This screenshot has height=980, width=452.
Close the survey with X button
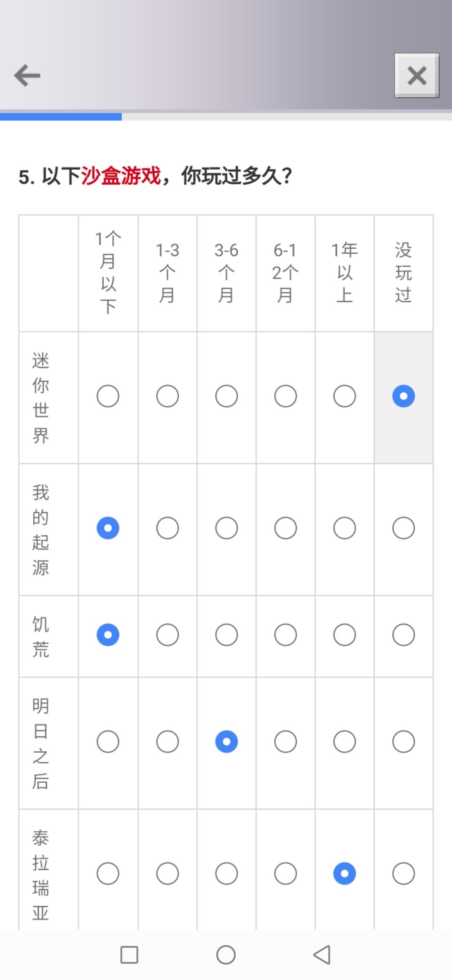(x=417, y=75)
